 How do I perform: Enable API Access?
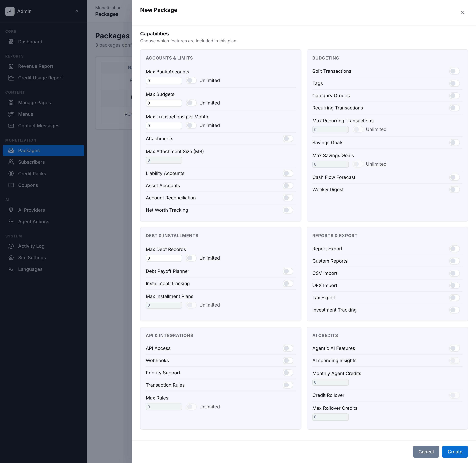coord(288,348)
